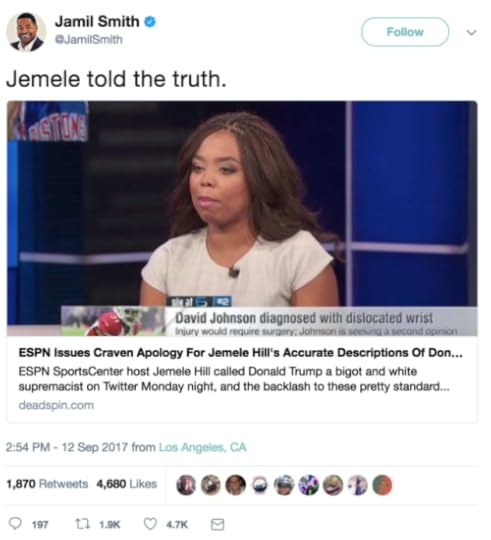Click first liker avatar in row
Image resolution: width=491 pixels, height=540 pixels.
(186, 485)
